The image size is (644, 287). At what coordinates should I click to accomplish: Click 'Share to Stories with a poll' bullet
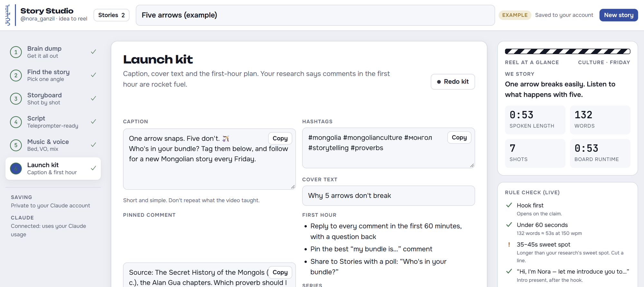coord(378,267)
